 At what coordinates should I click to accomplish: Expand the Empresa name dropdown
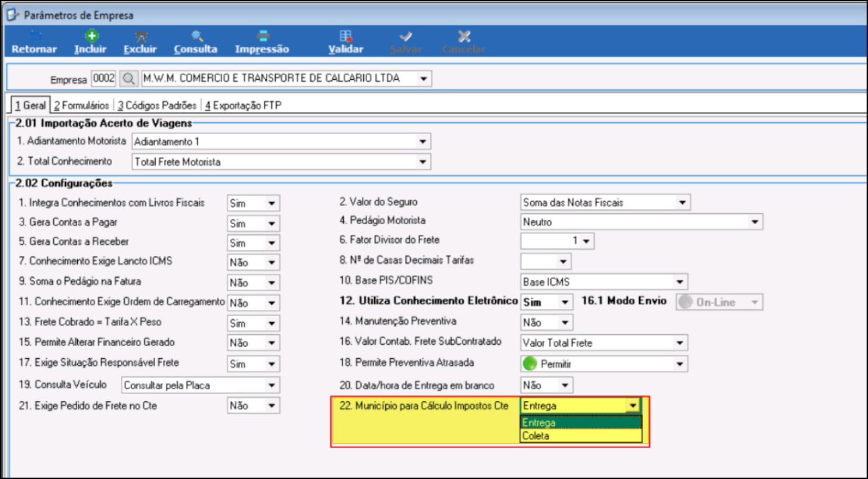click(x=424, y=79)
